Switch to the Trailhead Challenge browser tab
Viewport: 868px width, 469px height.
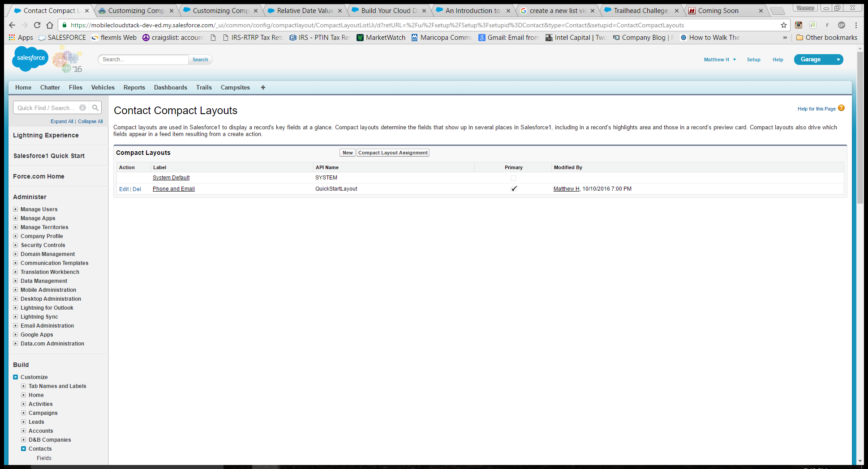(641, 11)
